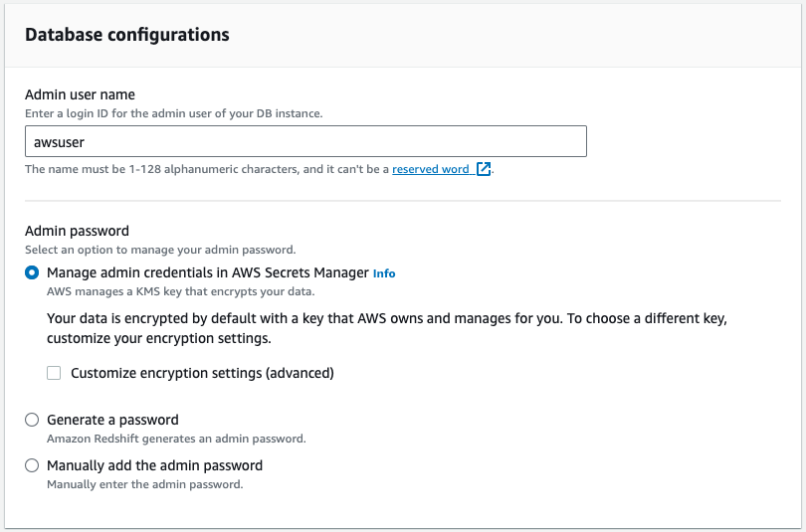Click the 'Customize encryption settings (advanced)' label text
806x532 pixels.
202,373
